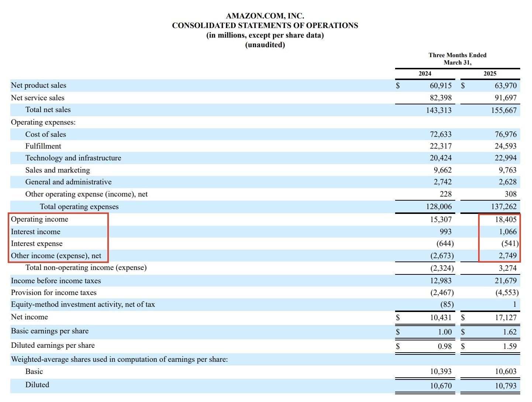Click the 72,633 cost of sales value
Viewport: 532px width, 402px height.
[441, 134]
